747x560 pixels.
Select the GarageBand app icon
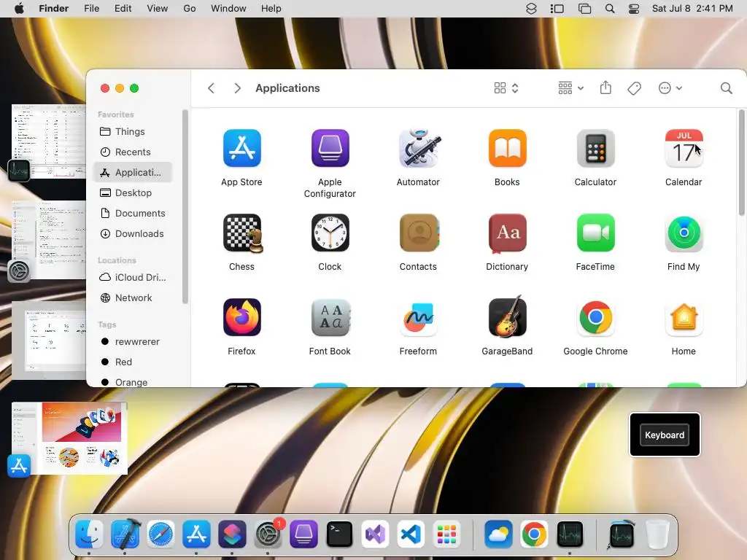(x=507, y=316)
